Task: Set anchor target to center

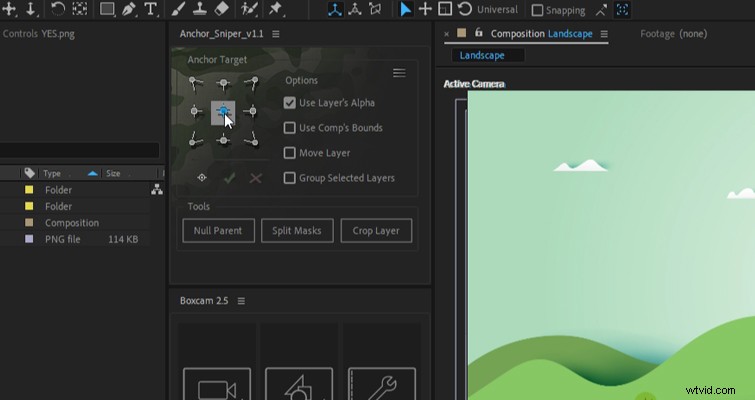Action: (x=223, y=112)
